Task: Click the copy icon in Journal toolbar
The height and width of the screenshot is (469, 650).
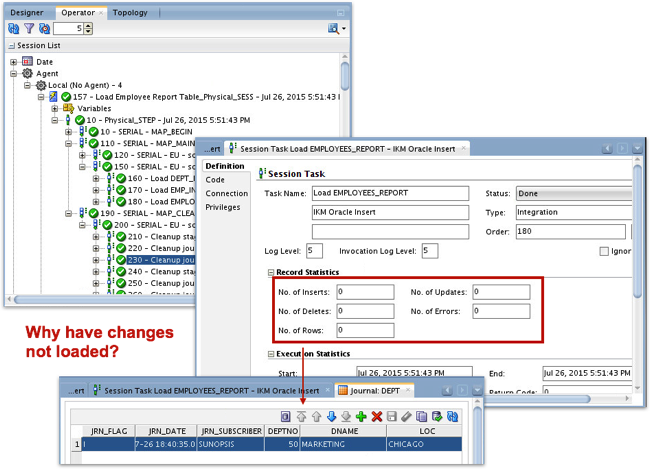Action: 422,416
